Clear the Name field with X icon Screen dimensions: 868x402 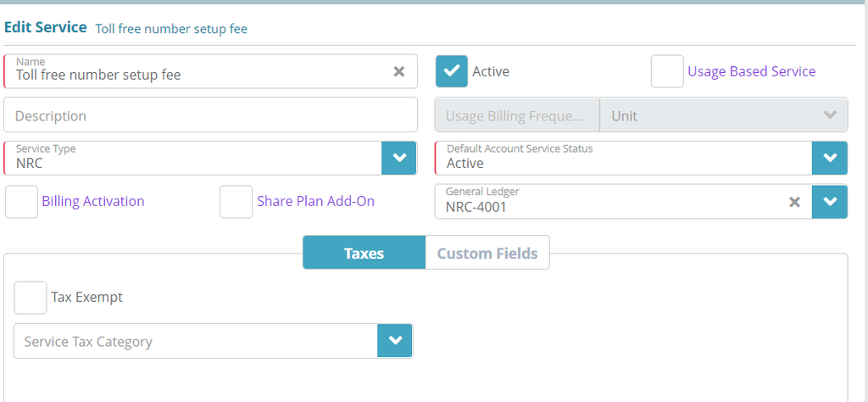click(399, 72)
